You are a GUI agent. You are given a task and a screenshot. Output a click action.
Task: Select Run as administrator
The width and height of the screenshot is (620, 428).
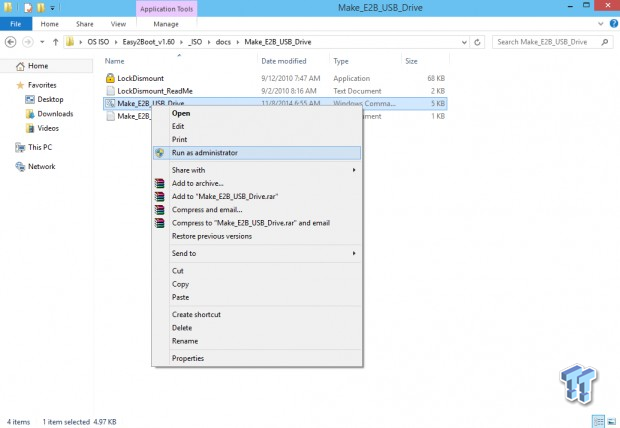coord(257,153)
